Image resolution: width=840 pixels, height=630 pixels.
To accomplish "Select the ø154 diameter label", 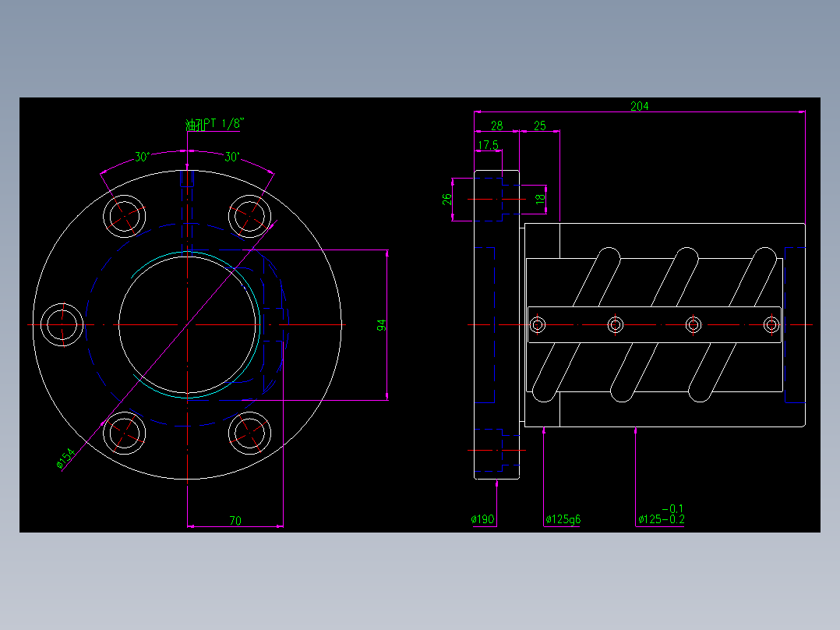I will tap(65, 459).
